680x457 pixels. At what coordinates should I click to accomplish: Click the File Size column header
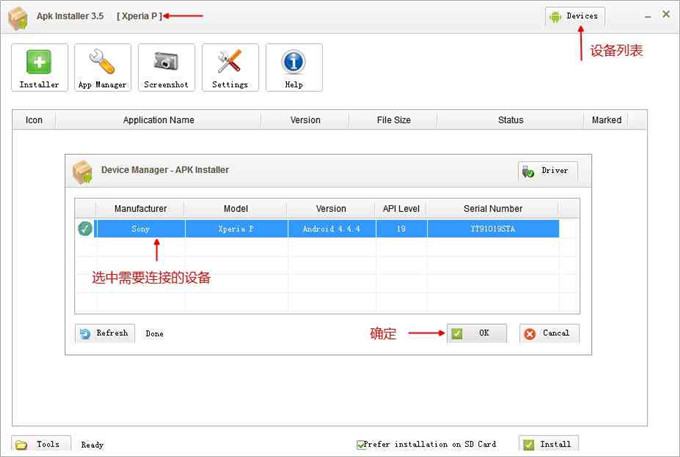393,120
